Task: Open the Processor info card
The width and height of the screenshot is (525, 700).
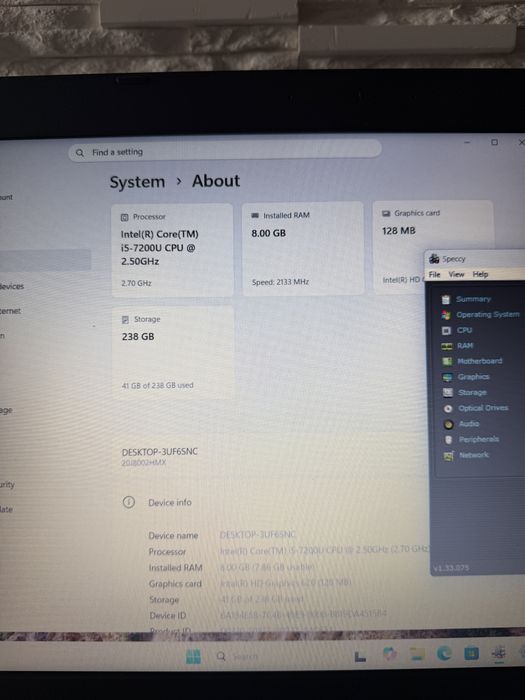Action: coord(172,250)
